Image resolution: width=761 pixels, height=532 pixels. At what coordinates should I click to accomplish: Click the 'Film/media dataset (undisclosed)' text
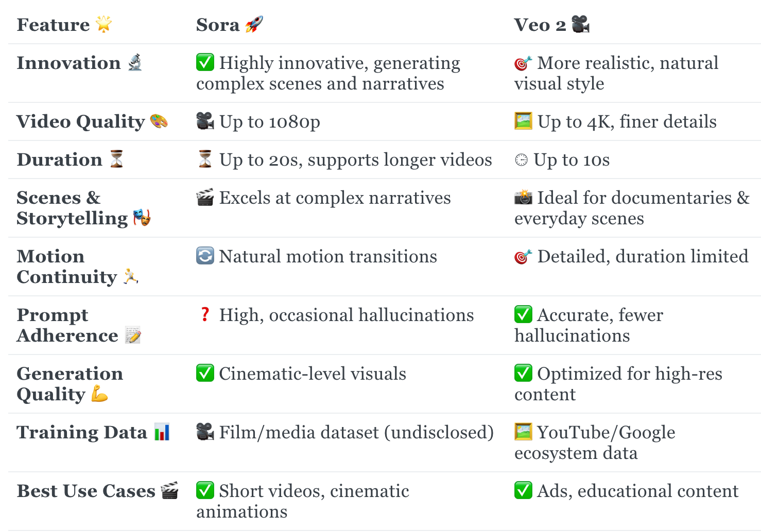(x=356, y=432)
